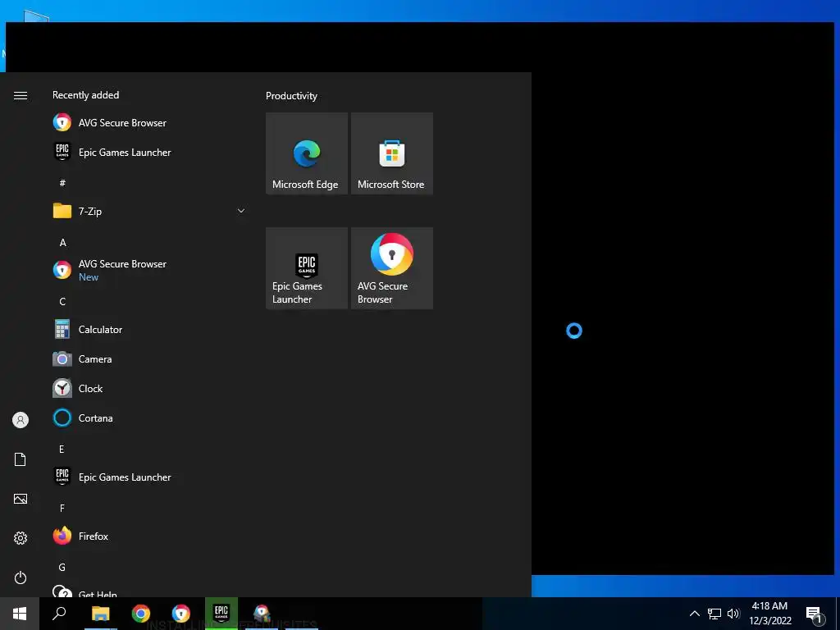Click the Epic Games Launcher tile
The image size is (840, 630).
tap(307, 268)
